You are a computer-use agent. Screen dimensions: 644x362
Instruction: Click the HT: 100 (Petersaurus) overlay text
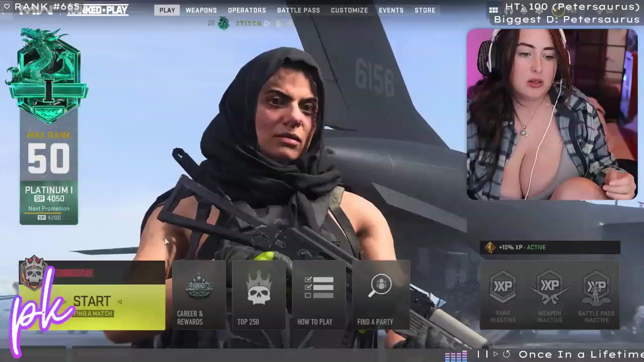[x=573, y=7]
